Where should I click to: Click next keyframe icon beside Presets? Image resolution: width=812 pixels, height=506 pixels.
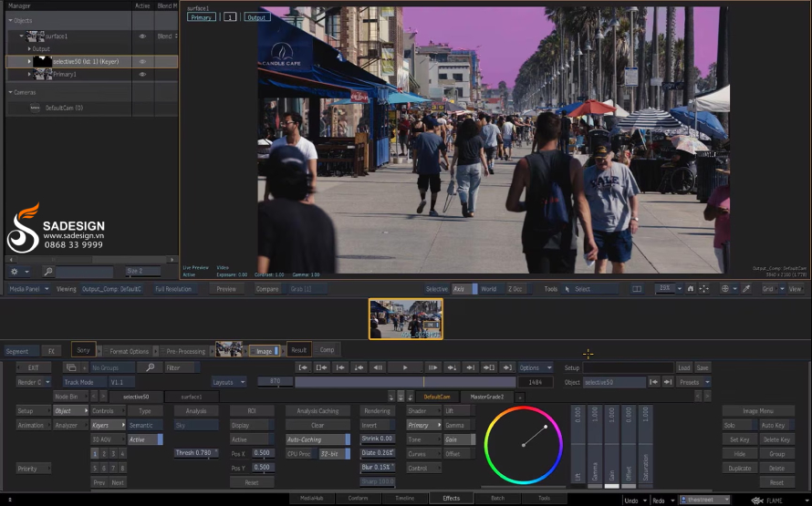pyautogui.click(x=668, y=382)
